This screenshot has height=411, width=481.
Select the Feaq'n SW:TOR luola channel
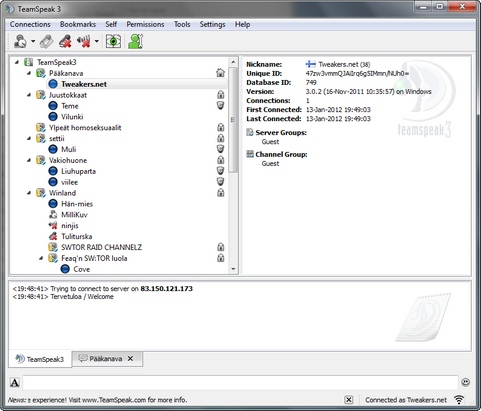[94, 258]
